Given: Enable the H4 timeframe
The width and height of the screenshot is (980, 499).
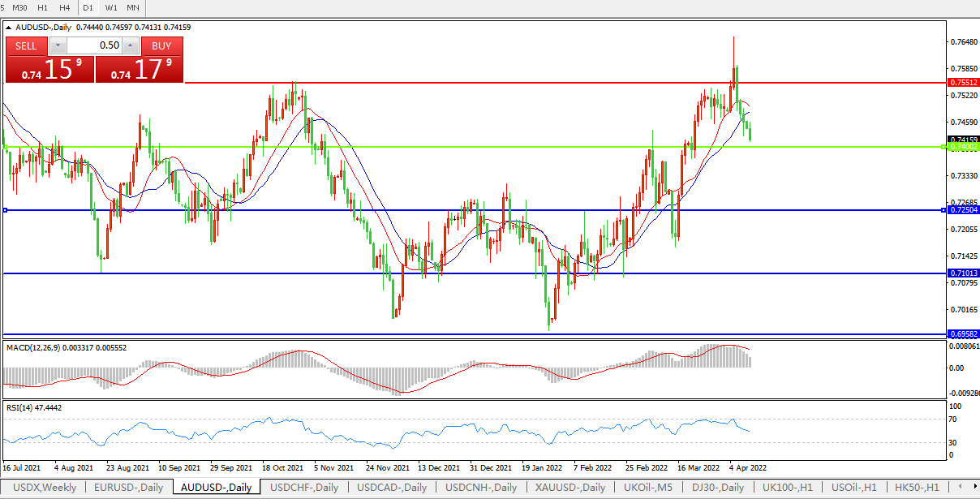Looking at the screenshot, I should click(65, 7).
